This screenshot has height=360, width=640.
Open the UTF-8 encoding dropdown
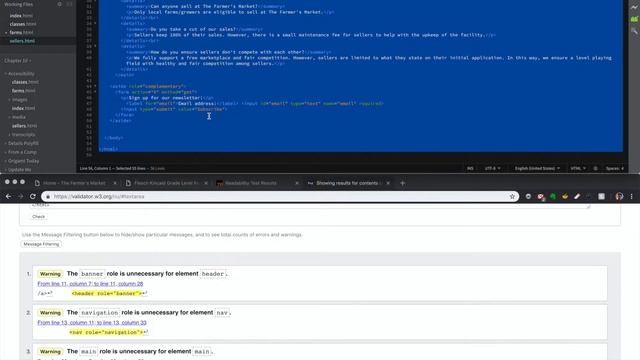tap(492, 168)
